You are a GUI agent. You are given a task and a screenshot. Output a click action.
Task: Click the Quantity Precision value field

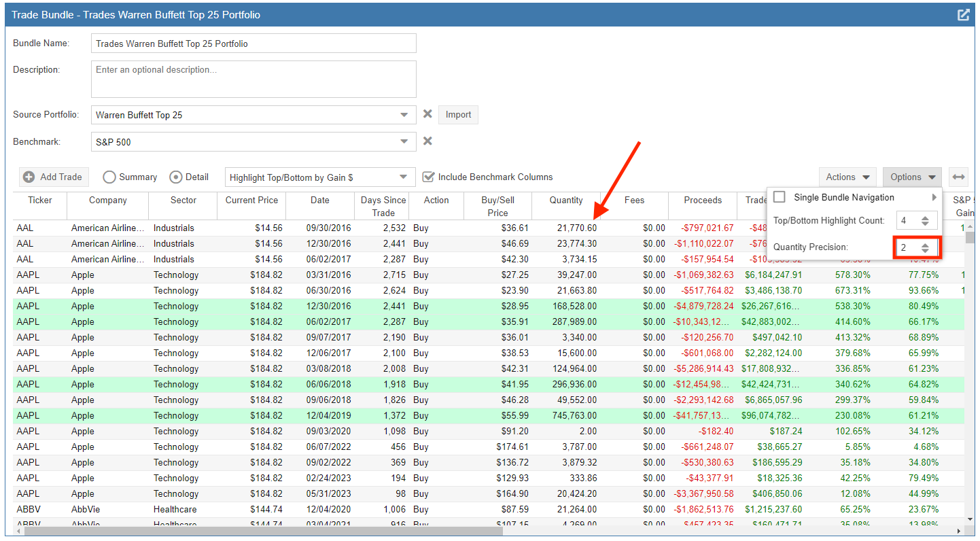point(907,247)
